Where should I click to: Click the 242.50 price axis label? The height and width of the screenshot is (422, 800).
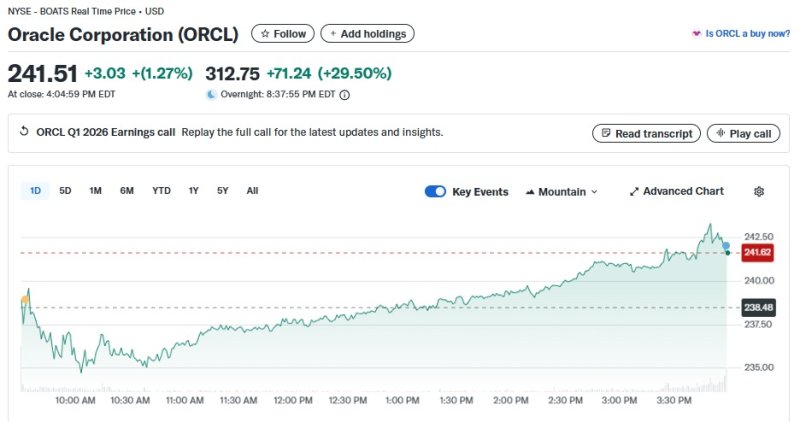point(759,237)
